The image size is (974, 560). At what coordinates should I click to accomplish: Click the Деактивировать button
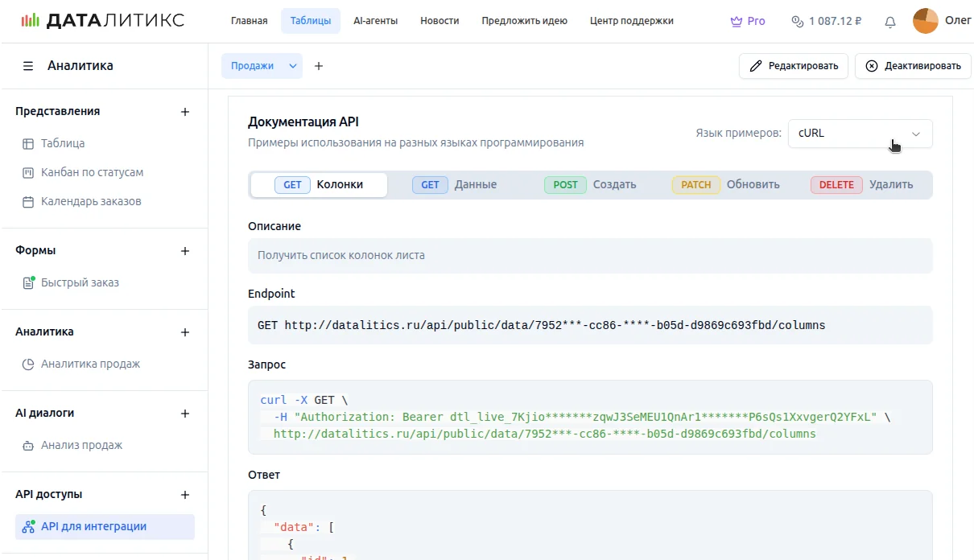coord(912,66)
